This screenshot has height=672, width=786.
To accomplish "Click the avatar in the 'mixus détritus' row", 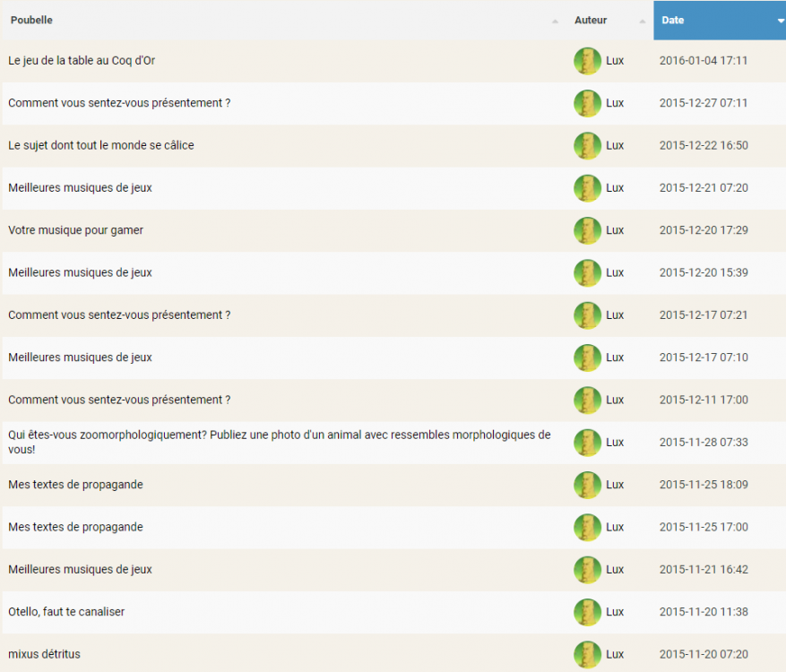I will coord(587,654).
